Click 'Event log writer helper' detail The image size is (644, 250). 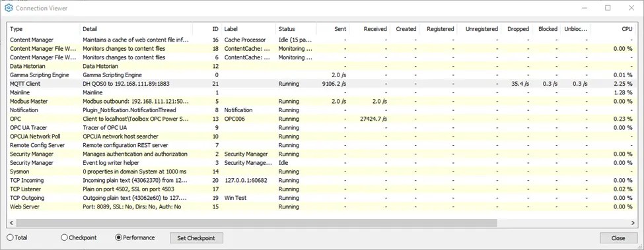(110, 163)
